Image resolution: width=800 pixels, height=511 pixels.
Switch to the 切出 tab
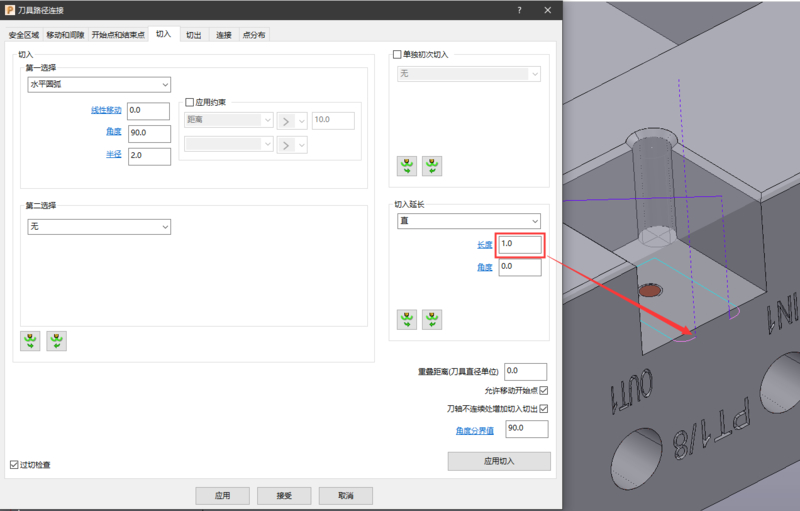point(193,35)
